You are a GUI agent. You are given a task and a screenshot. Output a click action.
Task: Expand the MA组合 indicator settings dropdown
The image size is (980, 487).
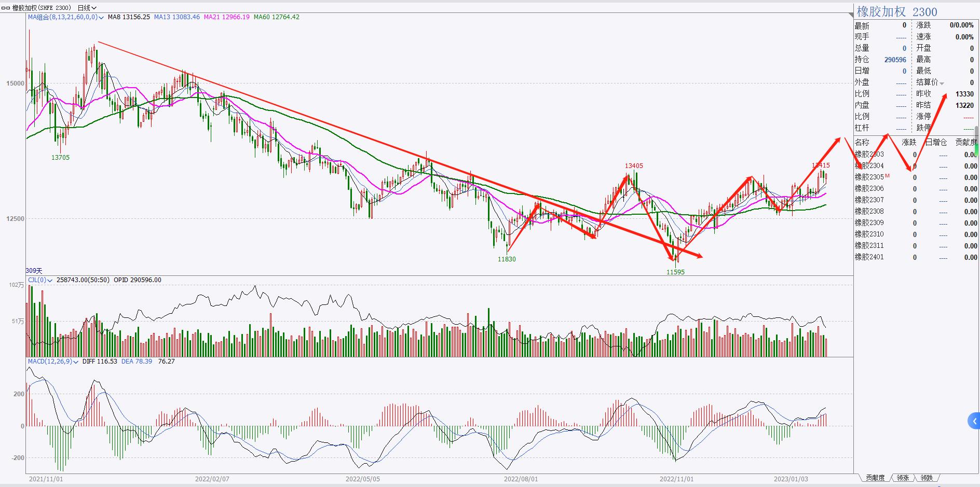coord(101,17)
